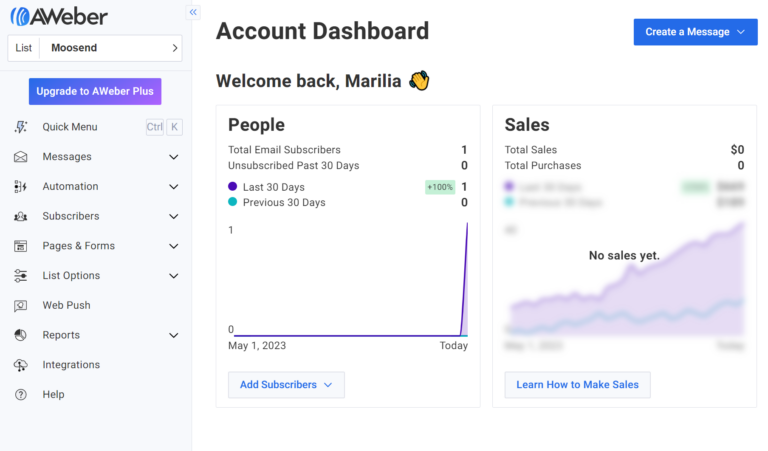Click the Pages & Forms icon
Viewport: 768px width, 451px height.
[x=21, y=246]
